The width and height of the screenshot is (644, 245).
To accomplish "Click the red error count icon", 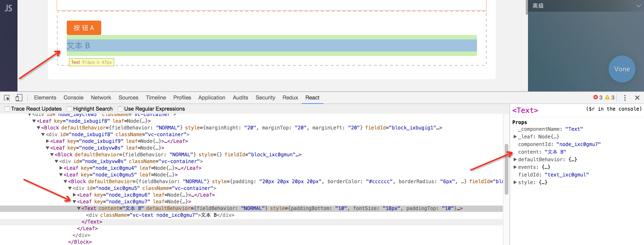I will click(x=595, y=97).
